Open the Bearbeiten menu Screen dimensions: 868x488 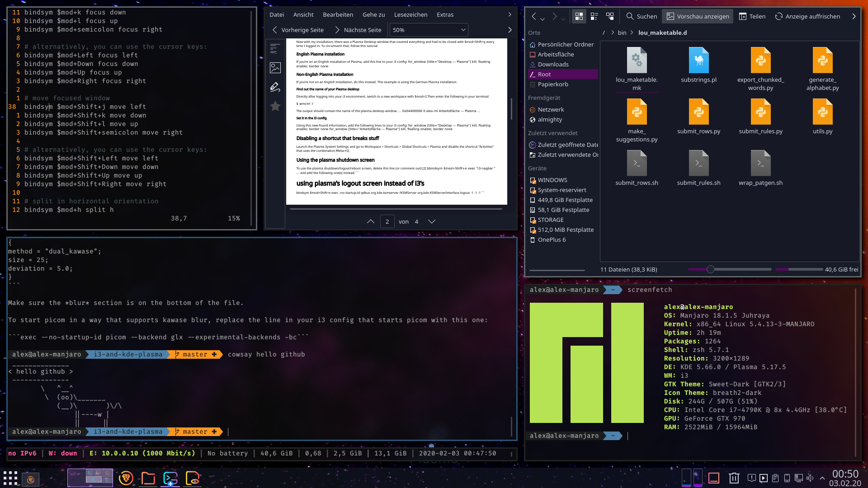coord(338,14)
